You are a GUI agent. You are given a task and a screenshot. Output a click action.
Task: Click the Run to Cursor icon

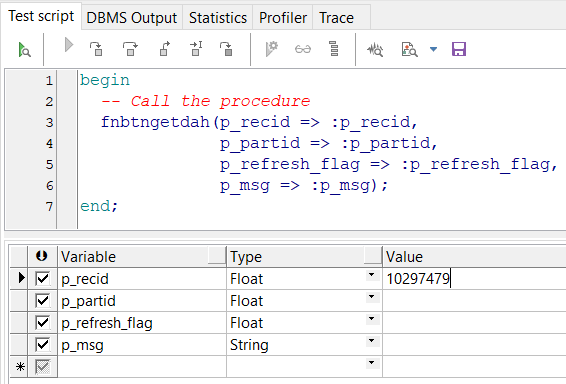click(x=196, y=49)
